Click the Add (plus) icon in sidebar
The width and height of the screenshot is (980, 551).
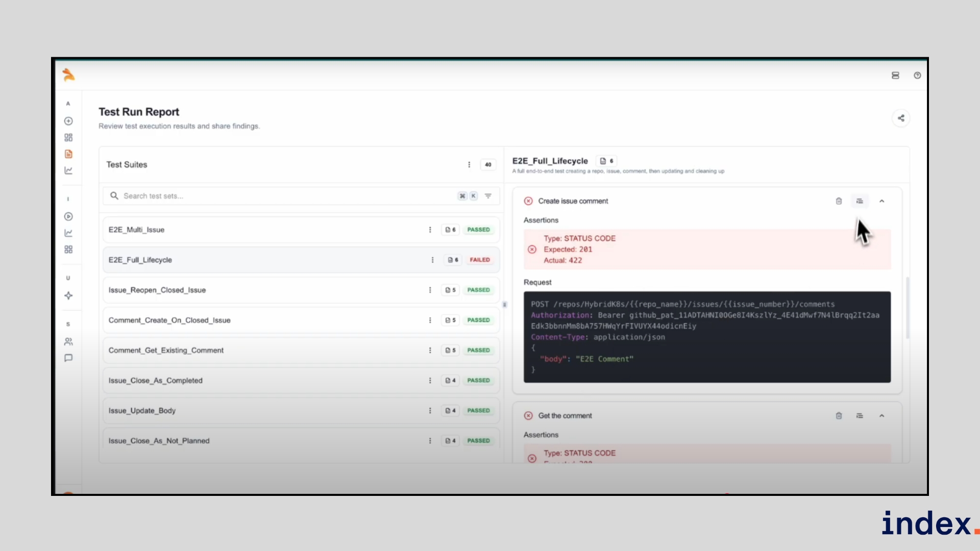68,121
